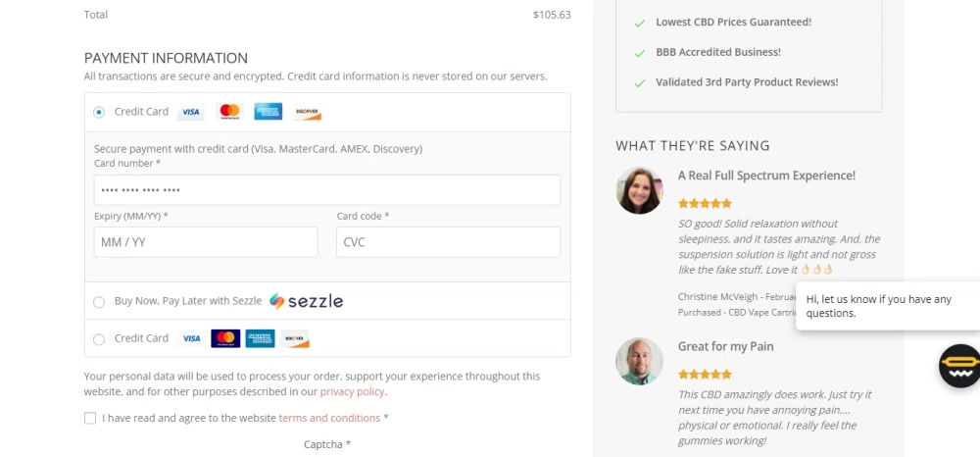
Task: Select the unselected bottom Credit Card radio button
Action: pos(99,339)
